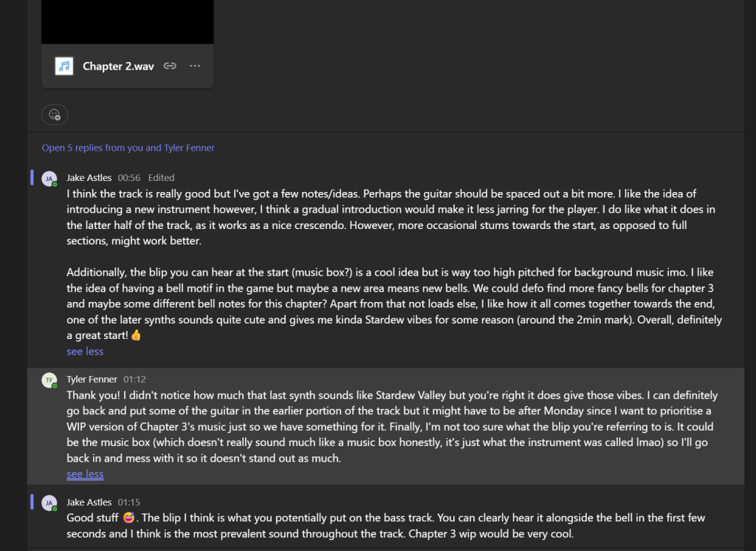
Task: Click Tyler Fenner's name at 01:12
Action: [x=92, y=379]
